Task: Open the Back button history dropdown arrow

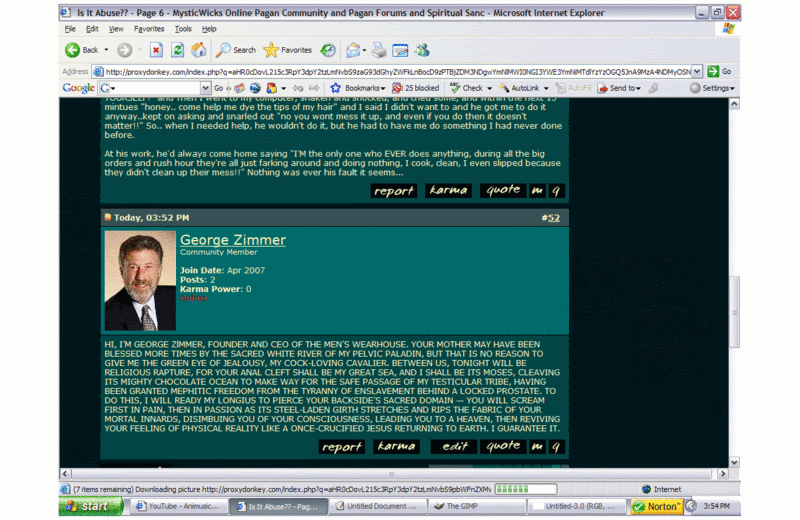Action: click(106, 50)
